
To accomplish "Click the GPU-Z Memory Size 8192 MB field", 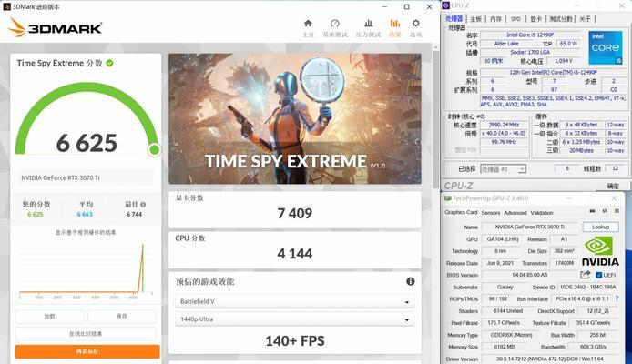I will tap(505, 347).
